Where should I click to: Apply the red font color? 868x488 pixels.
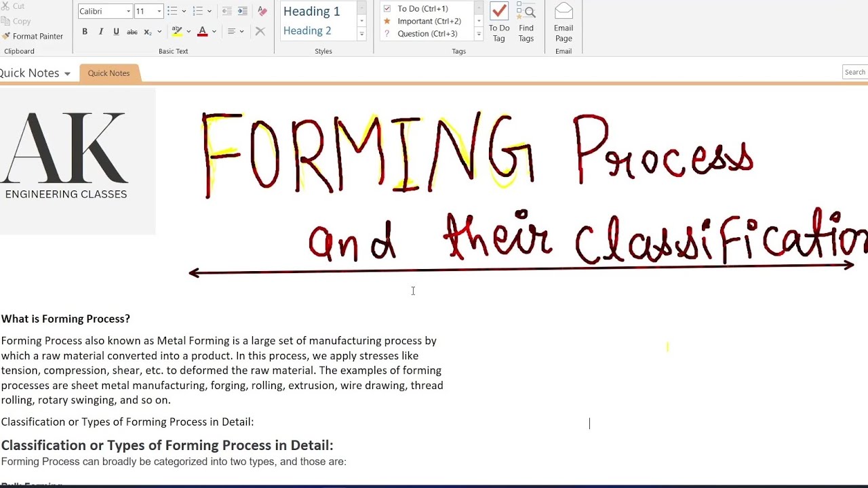[x=202, y=31]
